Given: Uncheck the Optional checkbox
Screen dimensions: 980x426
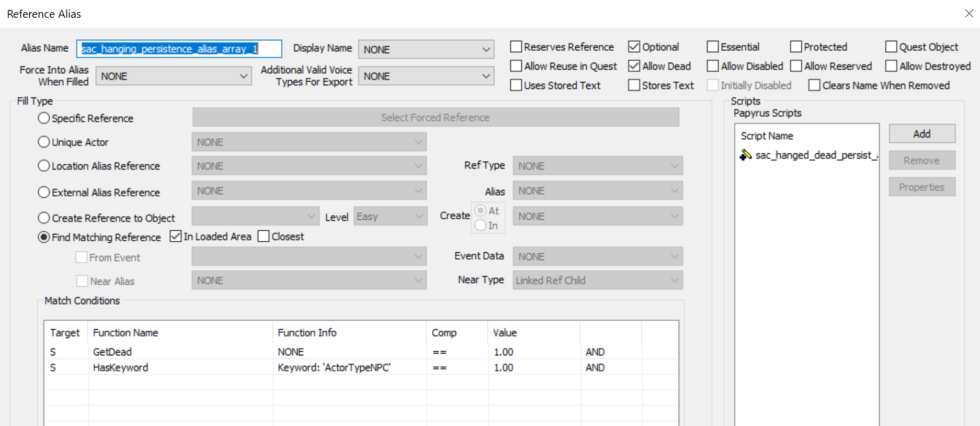Looking at the screenshot, I should (634, 47).
